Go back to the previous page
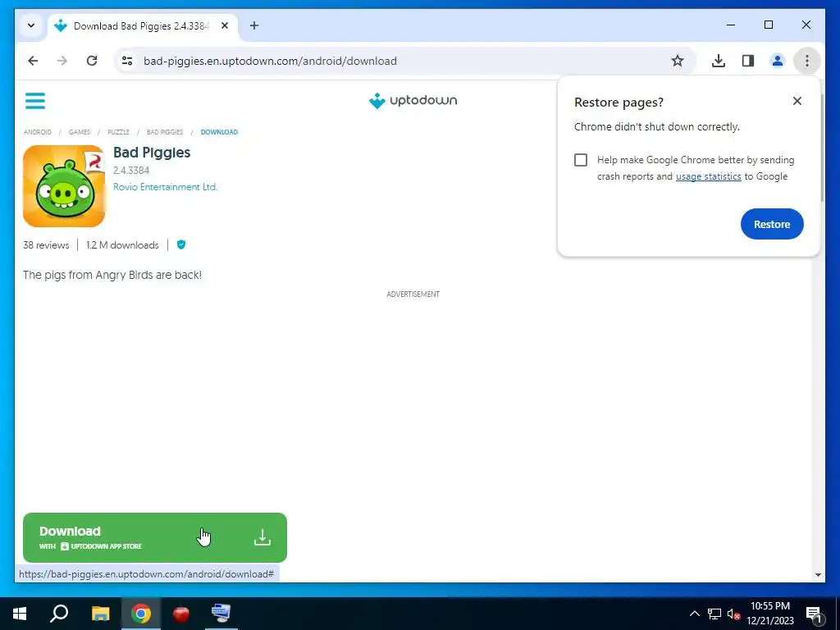 click(33, 61)
